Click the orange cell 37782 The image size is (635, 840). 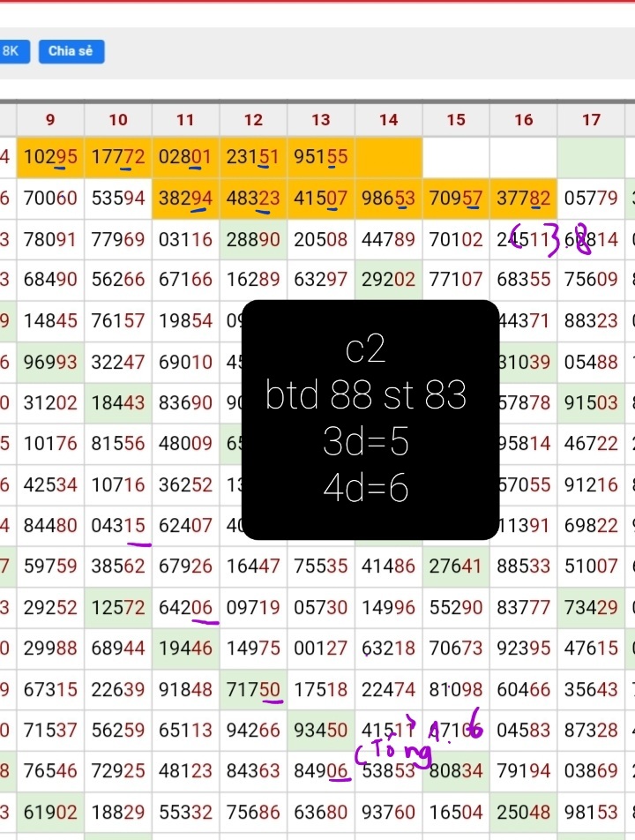tap(523, 199)
